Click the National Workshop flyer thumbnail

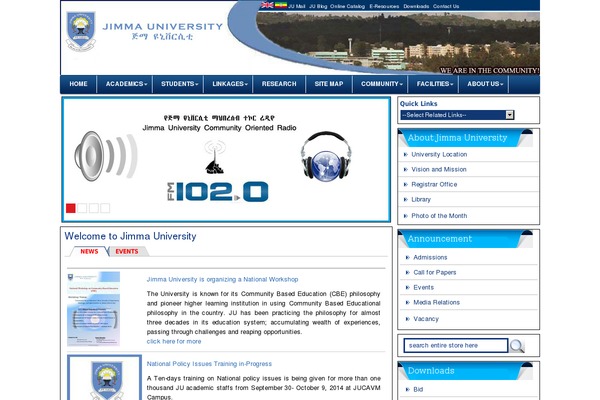(94, 309)
